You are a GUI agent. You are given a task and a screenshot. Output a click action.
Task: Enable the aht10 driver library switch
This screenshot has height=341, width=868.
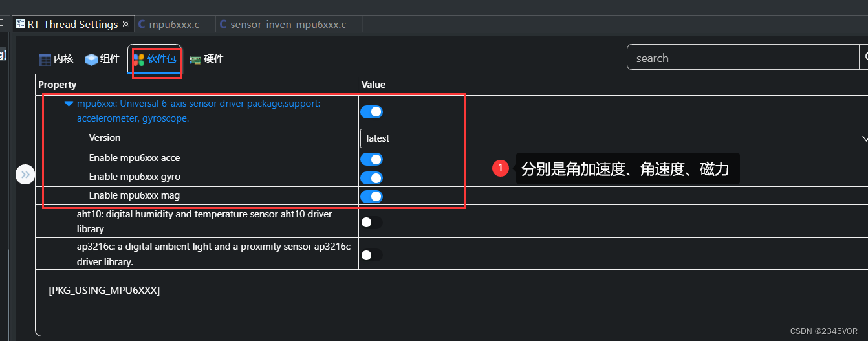click(x=371, y=222)
